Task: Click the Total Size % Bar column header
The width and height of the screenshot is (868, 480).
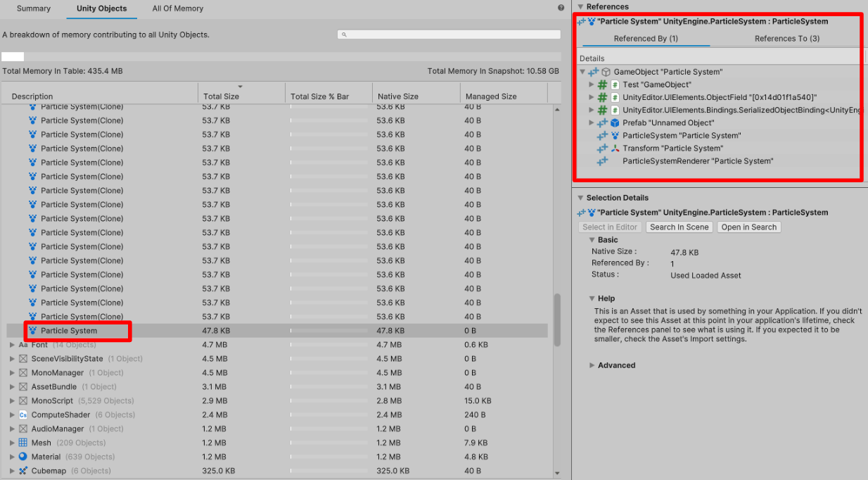Action: click(x=328, y=92)
